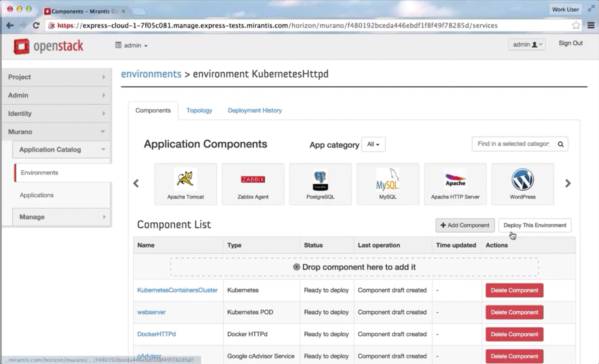
Task: Click in the Find in selected category field
Action: point(511,144)
